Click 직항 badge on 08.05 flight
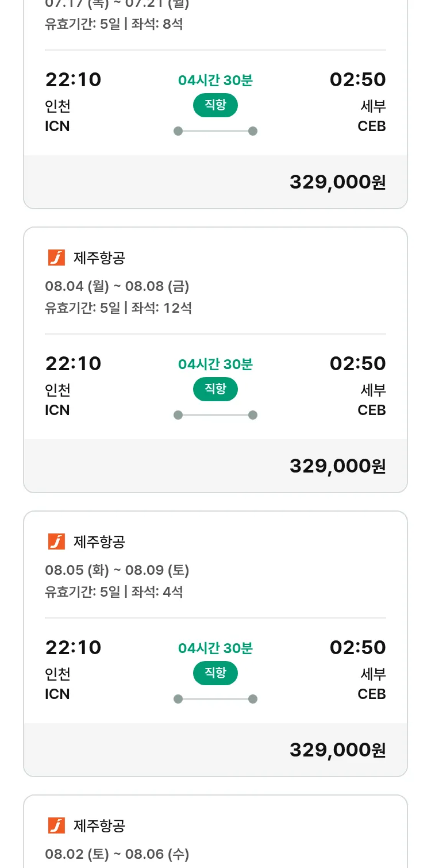This screenshot has width=431, height=868. [215, 673]
